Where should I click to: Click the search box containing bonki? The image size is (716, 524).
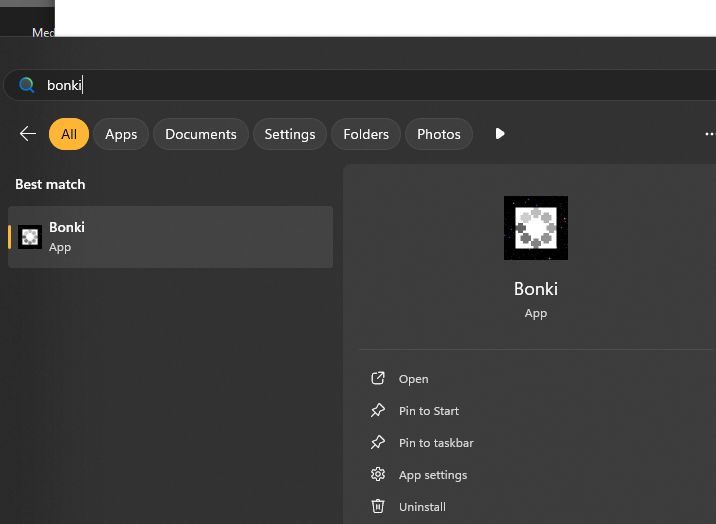(361, 85)
